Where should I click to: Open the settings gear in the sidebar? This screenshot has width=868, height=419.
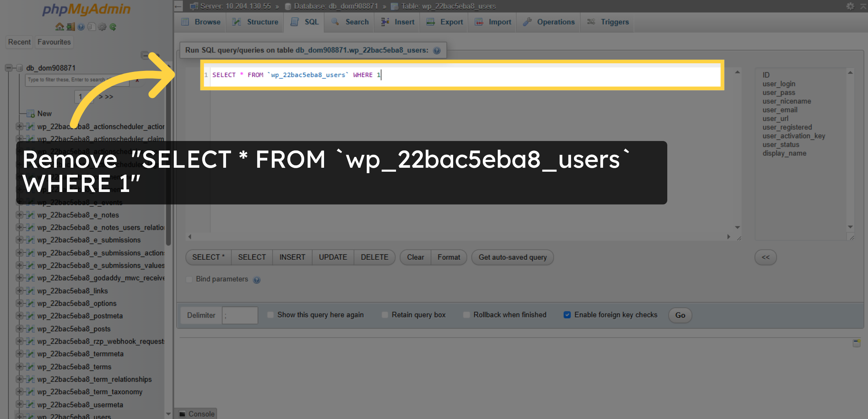coord(102,27)
